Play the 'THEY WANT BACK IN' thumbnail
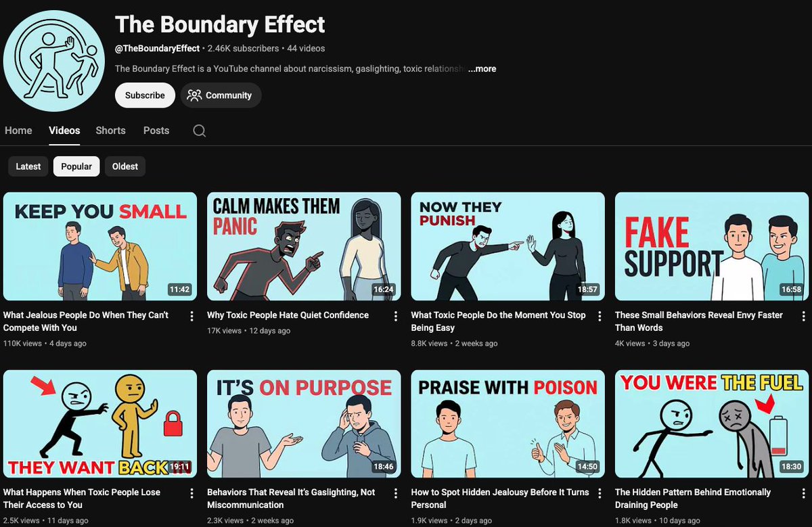812x527 pixels. pos(100,423)
